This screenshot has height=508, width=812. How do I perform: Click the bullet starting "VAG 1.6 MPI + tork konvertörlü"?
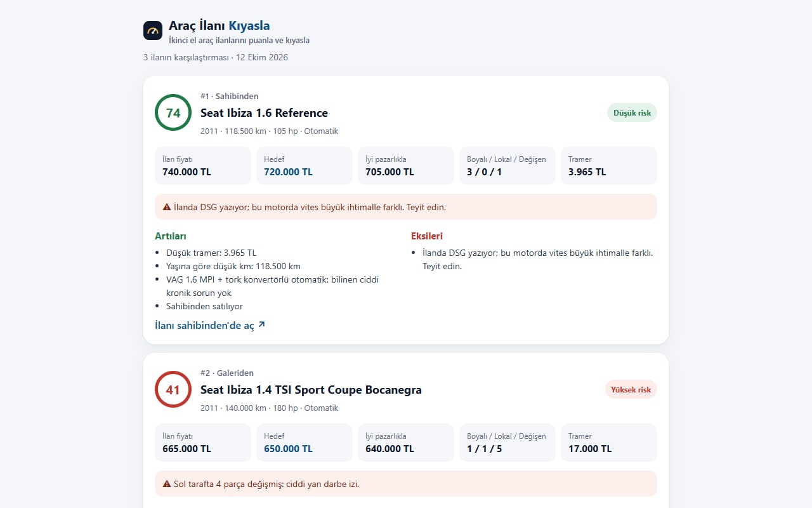pos(273,286)
